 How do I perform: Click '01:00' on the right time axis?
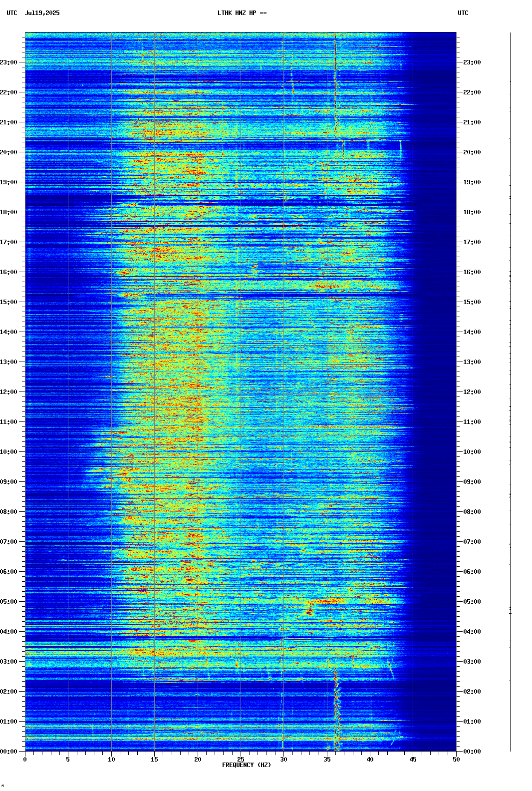472,722
